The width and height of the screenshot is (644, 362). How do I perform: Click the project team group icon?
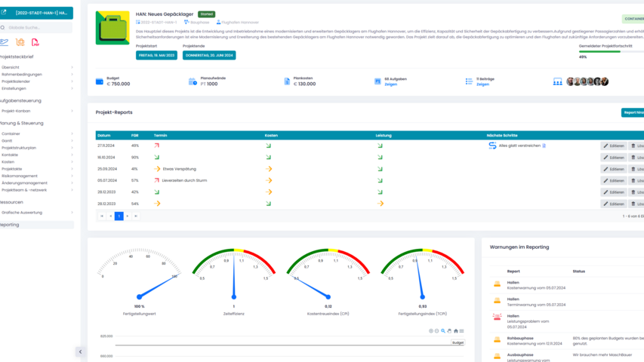(557, 81)
